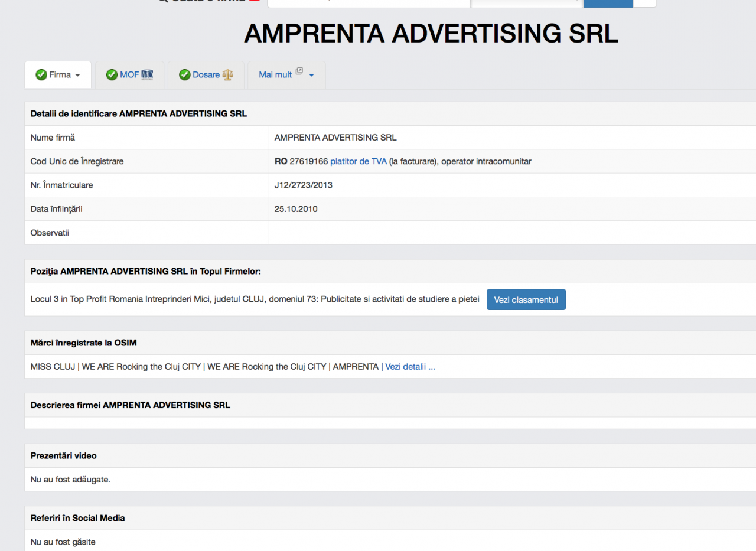The width and height of the screenshot is (756, 551).
Task: Click the AMPRENTA ADVERTISING SRL page title
Action: tap(431, 34)
